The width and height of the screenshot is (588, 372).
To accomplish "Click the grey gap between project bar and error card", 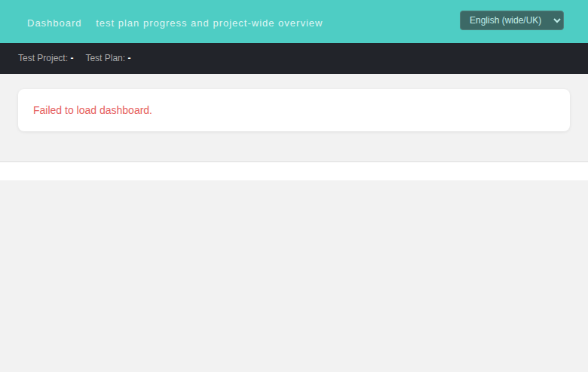I will tap(294, 81).
